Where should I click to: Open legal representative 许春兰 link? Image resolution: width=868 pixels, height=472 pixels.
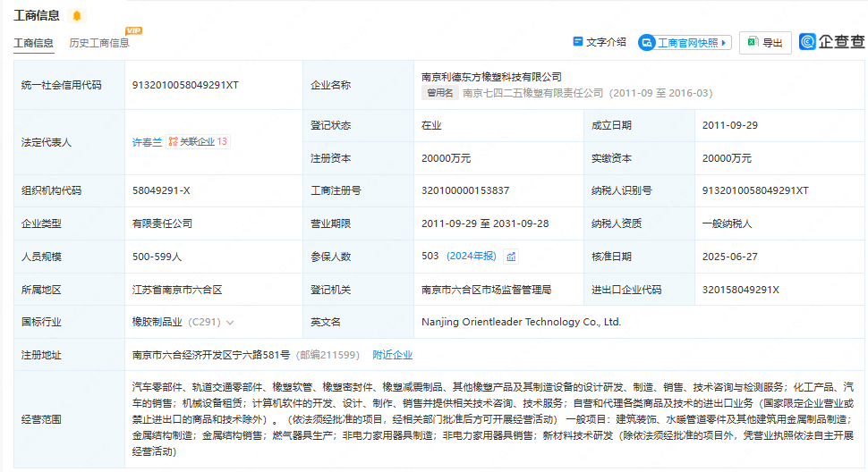coord(147,142)
